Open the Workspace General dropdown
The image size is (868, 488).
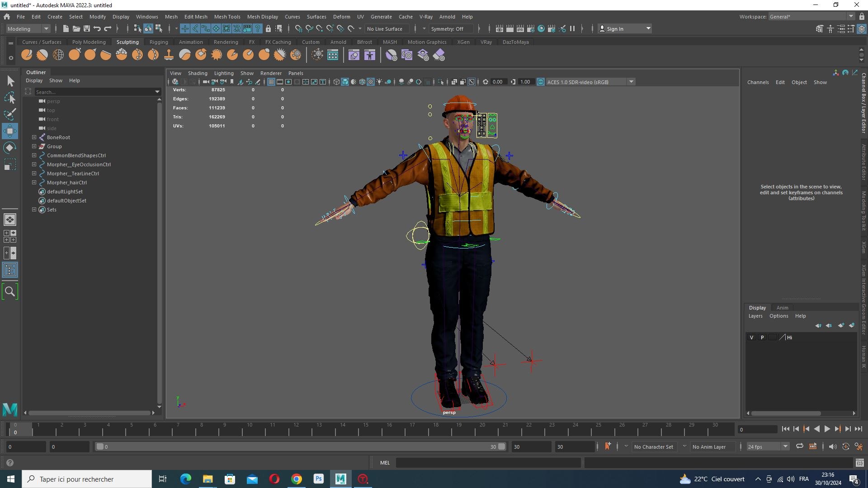[811, 17]
